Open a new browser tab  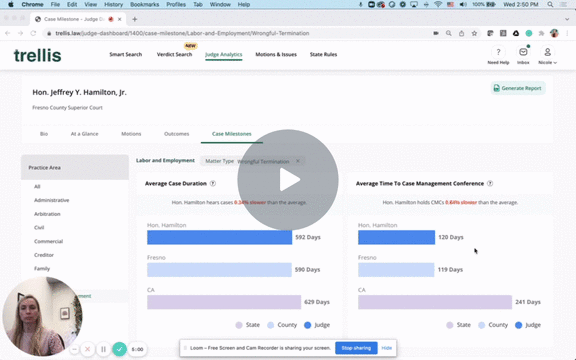tap(134, 19)
